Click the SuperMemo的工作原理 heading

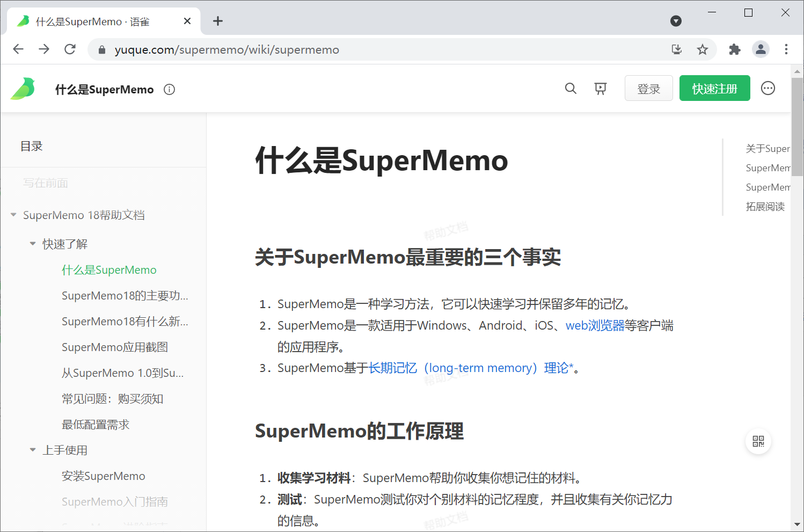coord(359,431)
